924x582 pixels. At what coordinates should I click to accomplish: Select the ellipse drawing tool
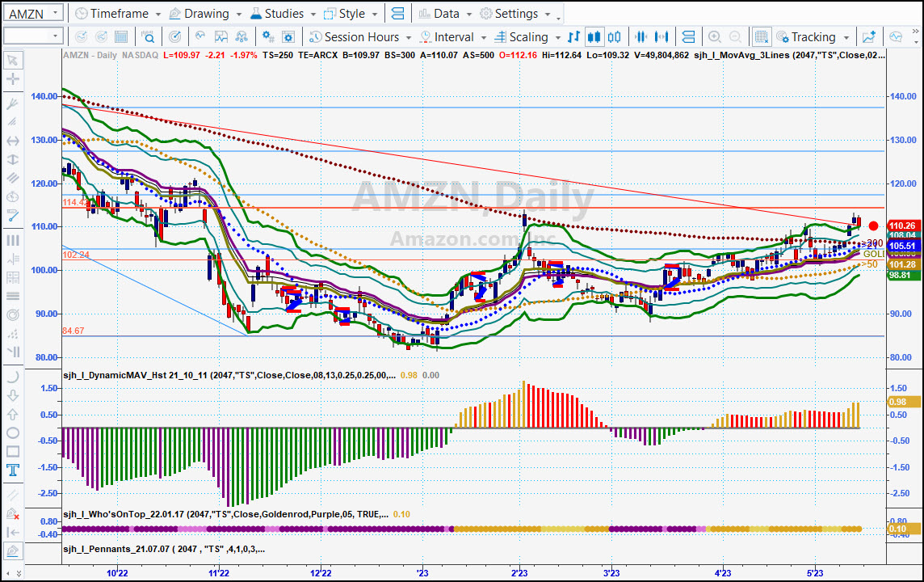(12, 432)
